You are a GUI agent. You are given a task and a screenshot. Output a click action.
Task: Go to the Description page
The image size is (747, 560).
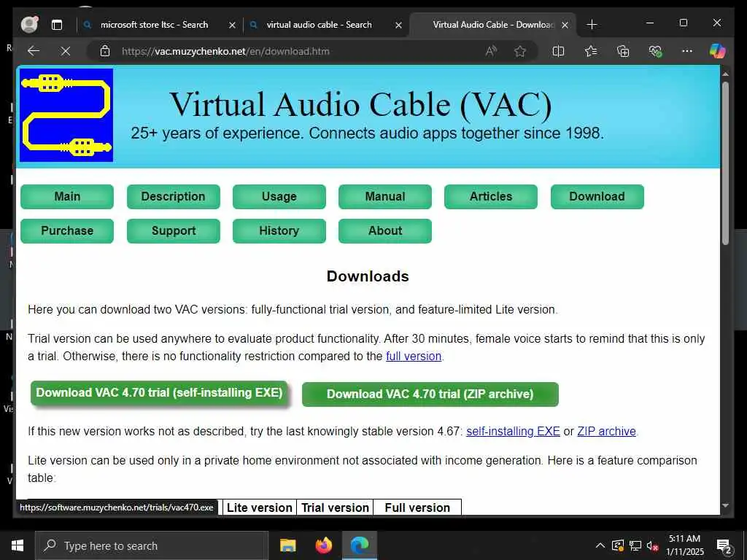(x=174, y=197)
